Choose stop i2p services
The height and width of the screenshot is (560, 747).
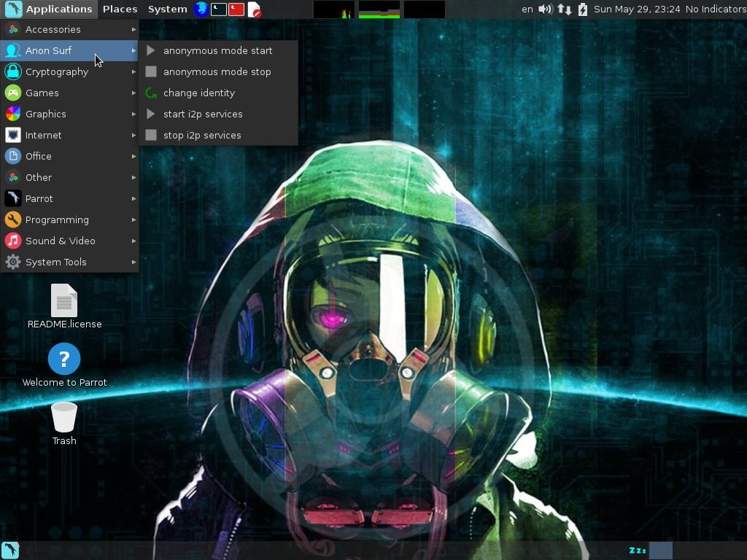point(219,135)
